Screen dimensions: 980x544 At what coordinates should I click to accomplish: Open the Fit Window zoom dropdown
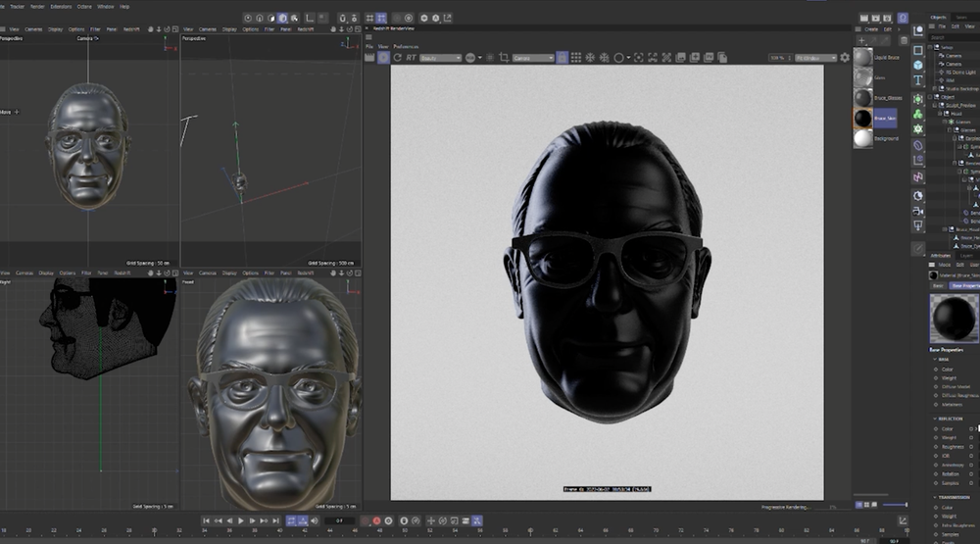click(x=815, y=58)
